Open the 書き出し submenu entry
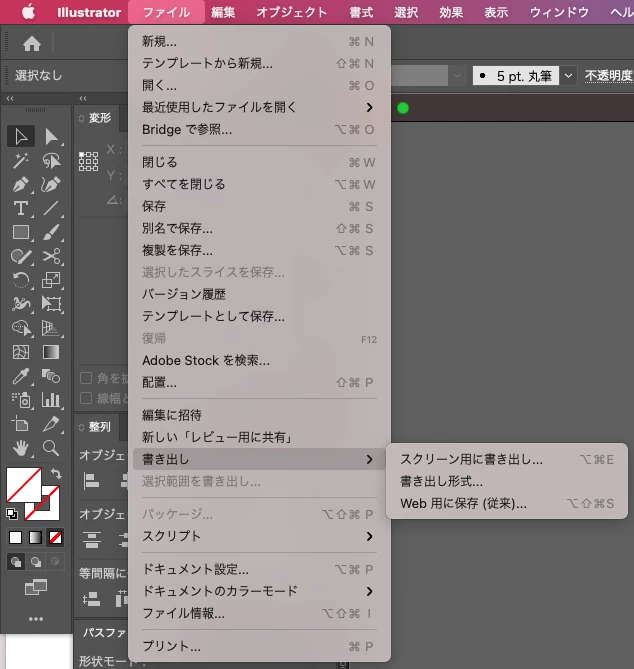 point(259,459)
